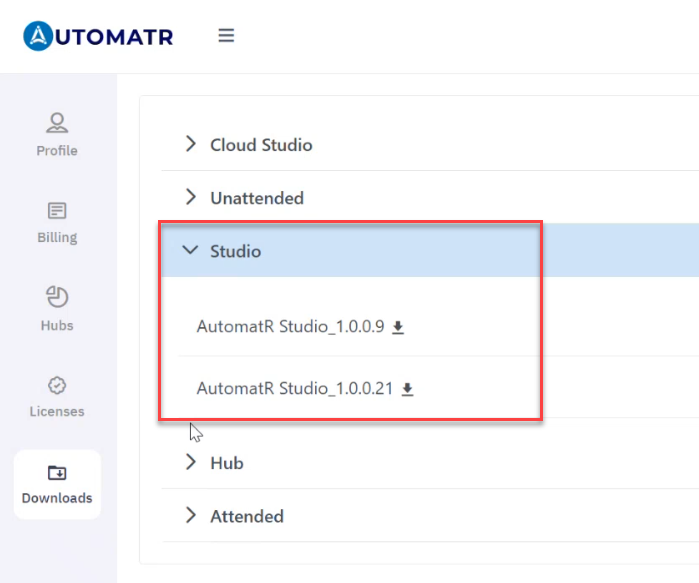Open the Hubs pie-chart icon
Screen dimensions: 699x583
point(57,297)
